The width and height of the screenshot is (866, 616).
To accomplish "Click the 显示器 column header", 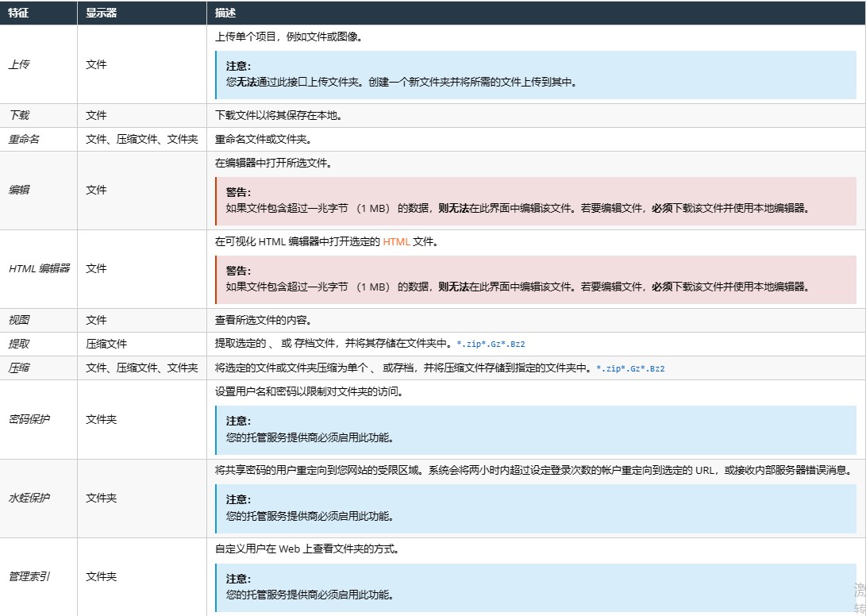I will click(x=101, y=13).
